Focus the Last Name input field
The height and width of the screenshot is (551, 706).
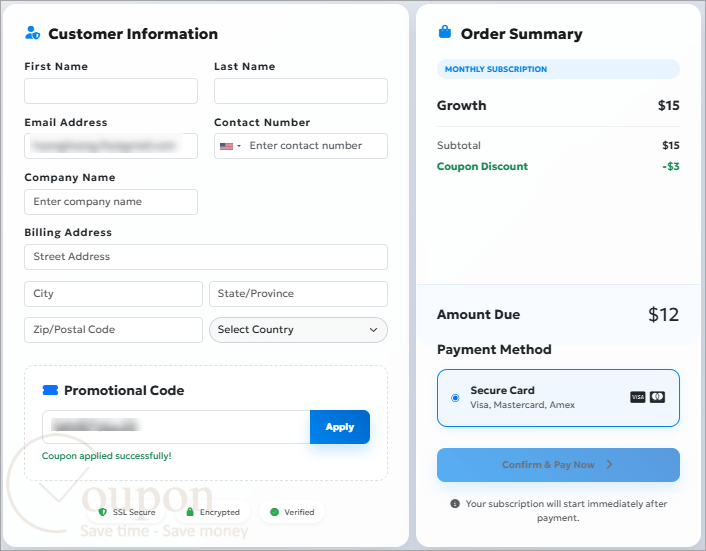coord(301,91)
